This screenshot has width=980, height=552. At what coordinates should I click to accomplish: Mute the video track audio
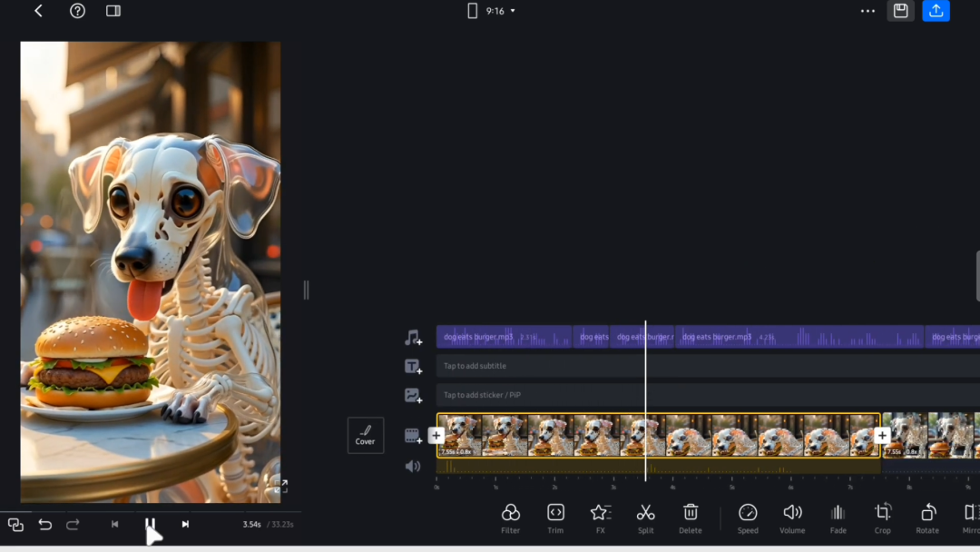click(413, 466)
